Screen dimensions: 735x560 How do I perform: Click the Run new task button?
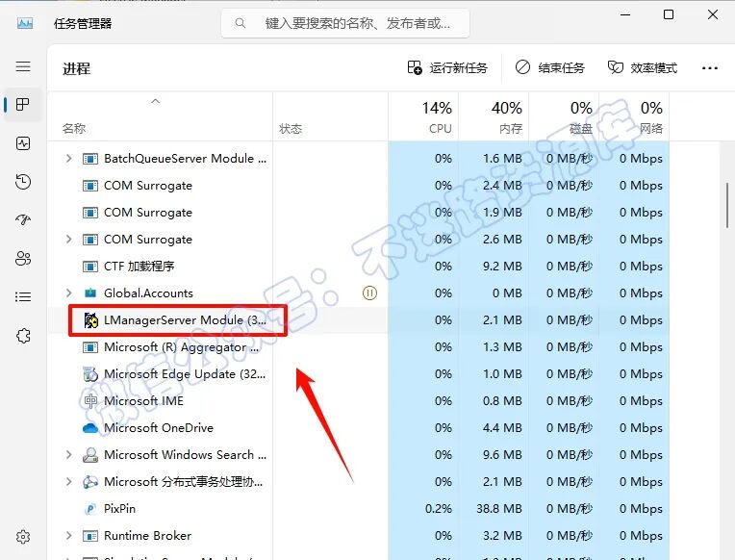pos(447,68)
